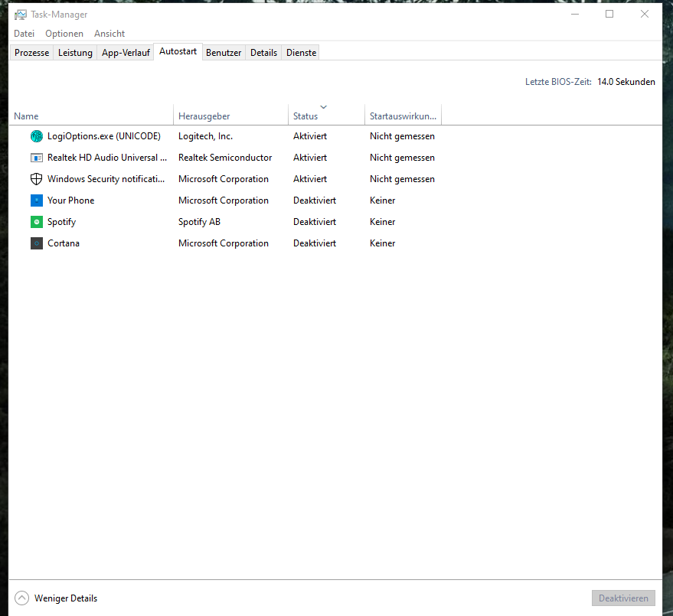This screenshot has height=616, width=673.
Task: Click Microsoft Corporation in Your Phone row
Action: (224, 200)
